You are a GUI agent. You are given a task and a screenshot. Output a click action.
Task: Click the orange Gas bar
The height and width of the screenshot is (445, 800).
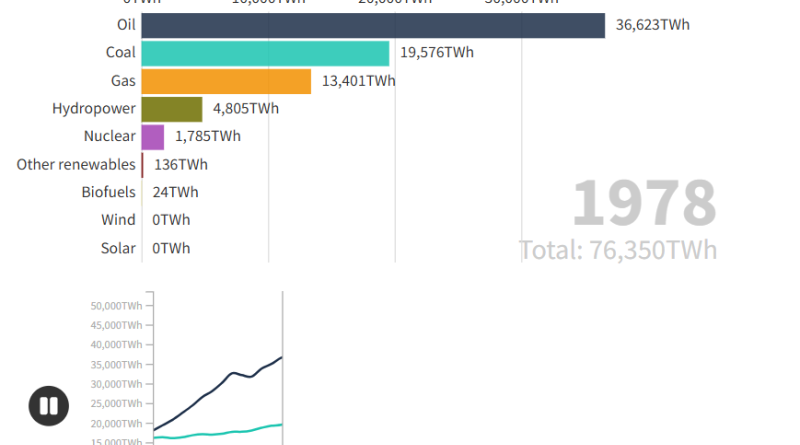[x=226, y=81]
